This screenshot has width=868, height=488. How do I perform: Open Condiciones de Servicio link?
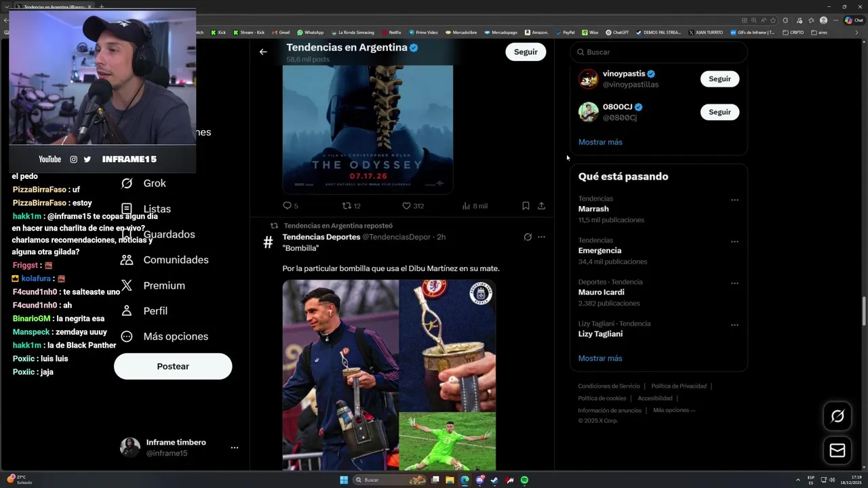(x=608, y=386)
